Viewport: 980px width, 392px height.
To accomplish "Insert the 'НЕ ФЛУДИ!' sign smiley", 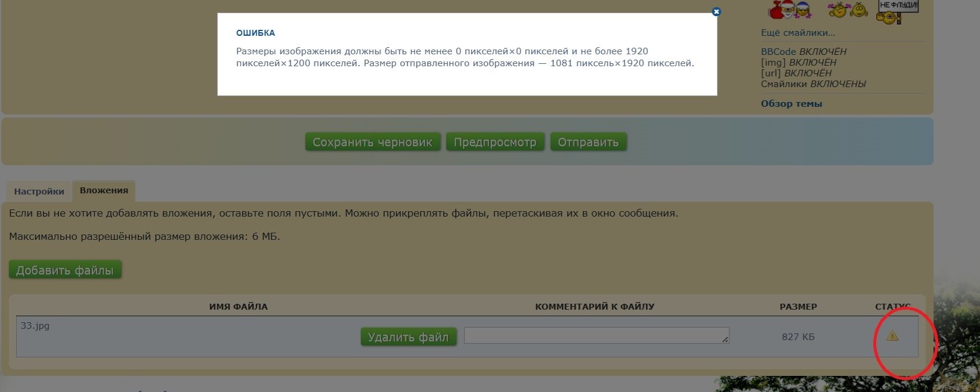I will click(x=898, y=11).
